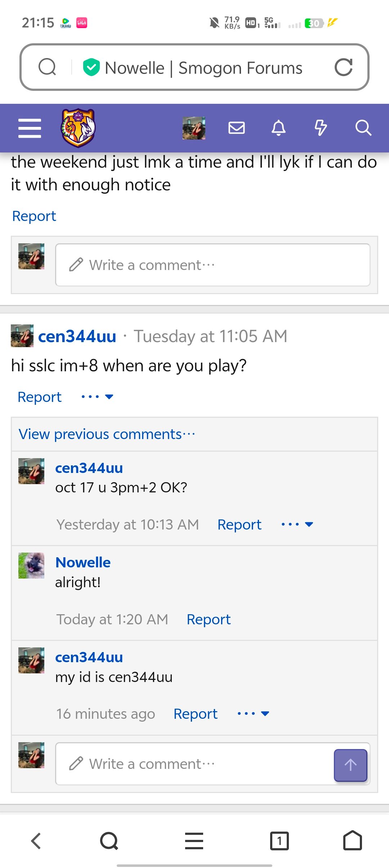Open browser tabs counter icon

(279, 841)
